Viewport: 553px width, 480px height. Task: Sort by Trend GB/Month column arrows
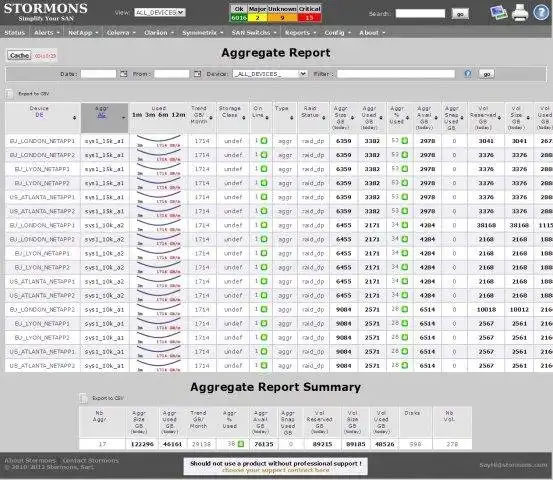click(211, 118)
